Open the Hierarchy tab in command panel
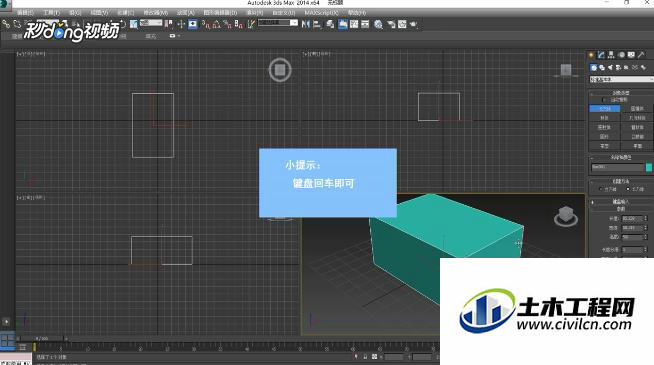654x365 pixels. click(x=611, y=55)
